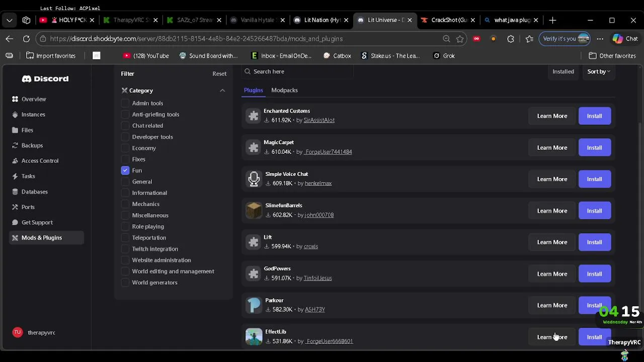Screen dimensions: 644x362
Task: Open the Catbox favorites bookmark
Action: (x=337, y=56)
